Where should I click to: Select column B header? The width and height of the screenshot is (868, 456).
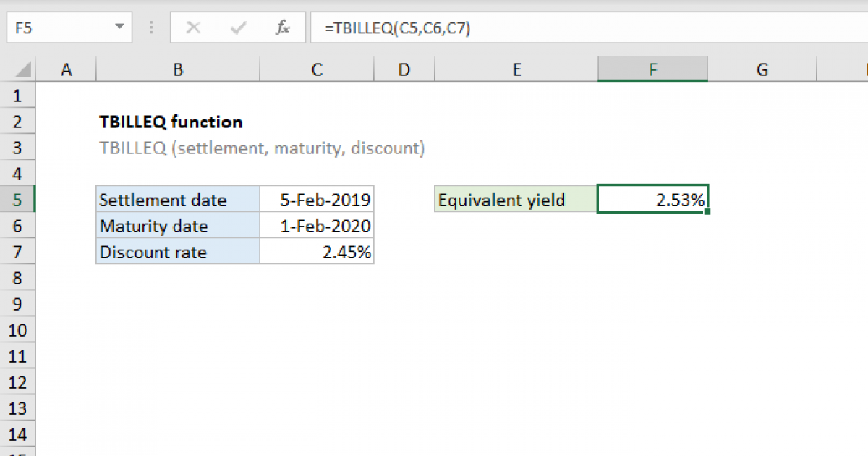point(177,69)
